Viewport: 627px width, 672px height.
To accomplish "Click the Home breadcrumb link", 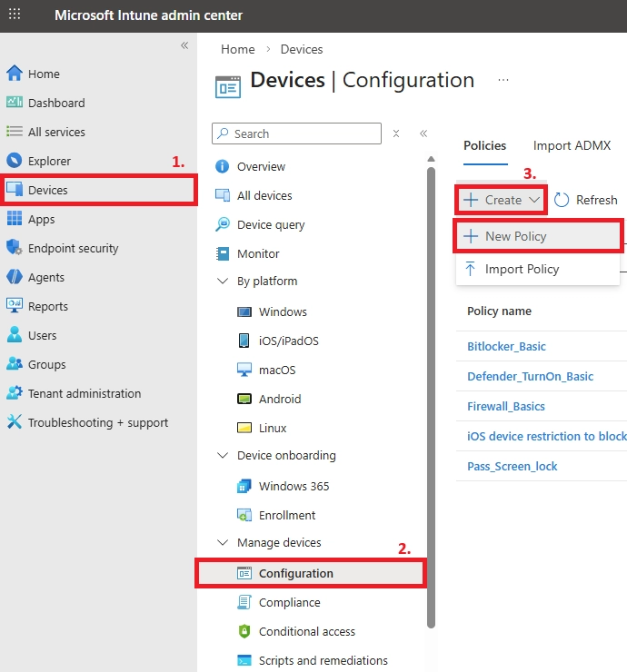I will click(x=237, y=49).
